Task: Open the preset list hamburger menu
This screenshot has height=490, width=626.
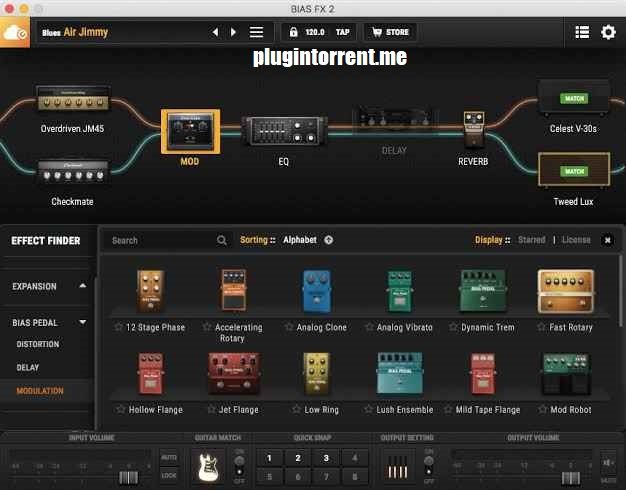Action: [x=256, y=32]
